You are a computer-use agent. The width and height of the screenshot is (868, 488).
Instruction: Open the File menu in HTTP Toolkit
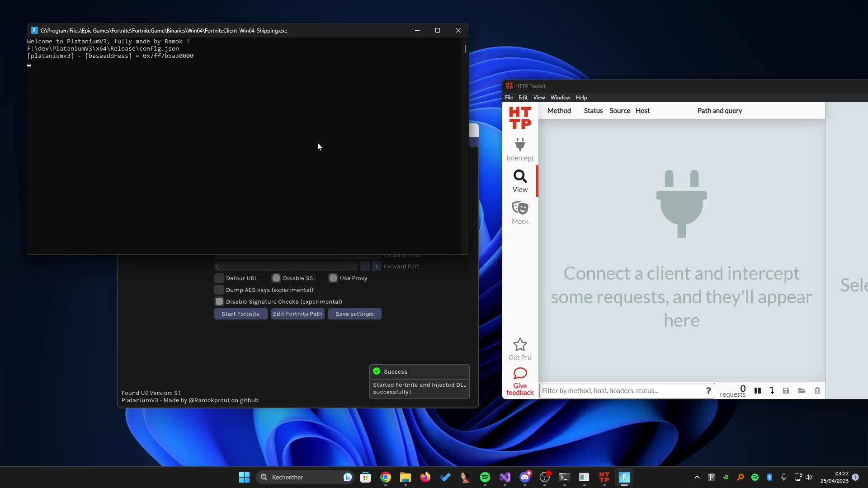[x=509, y=98]
